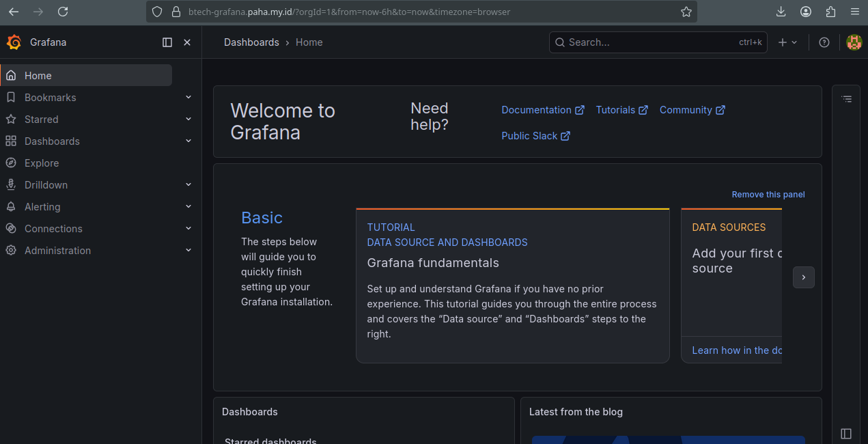Open the Grafana fundamentals tutorial card
The height and width of the screenshot is (444, 868).
[512, 286]
